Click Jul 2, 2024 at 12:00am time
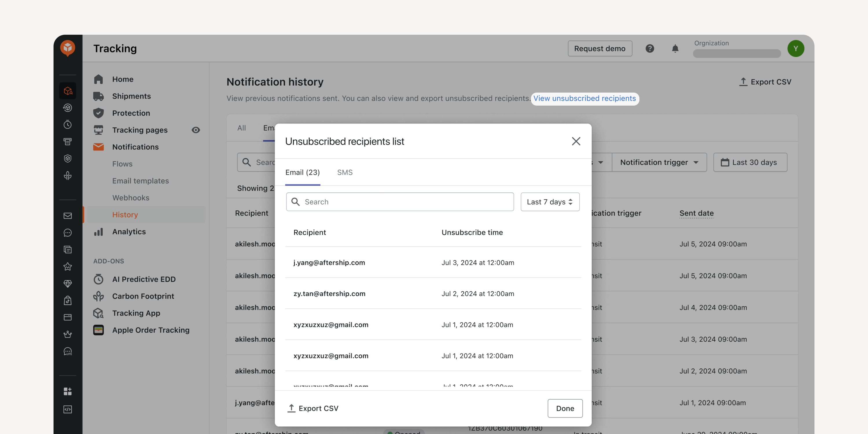This screenshot has height=434, width=868. pos(478,293)
